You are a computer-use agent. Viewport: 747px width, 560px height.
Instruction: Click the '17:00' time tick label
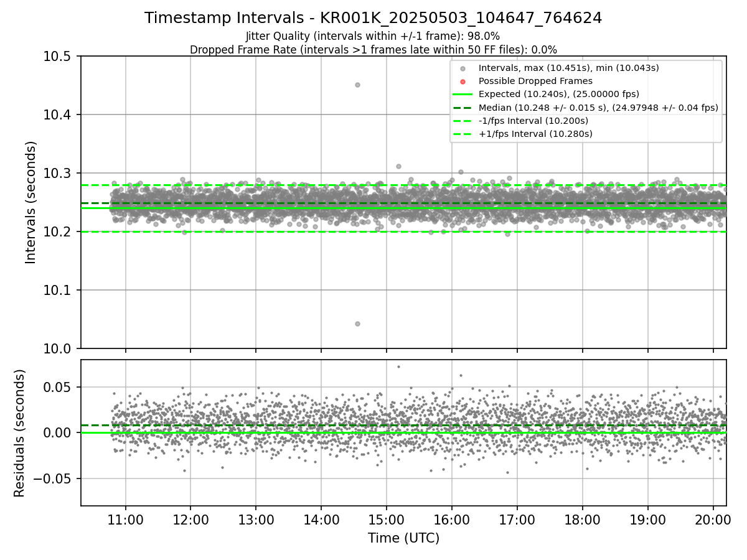click(x=517, y=519)
